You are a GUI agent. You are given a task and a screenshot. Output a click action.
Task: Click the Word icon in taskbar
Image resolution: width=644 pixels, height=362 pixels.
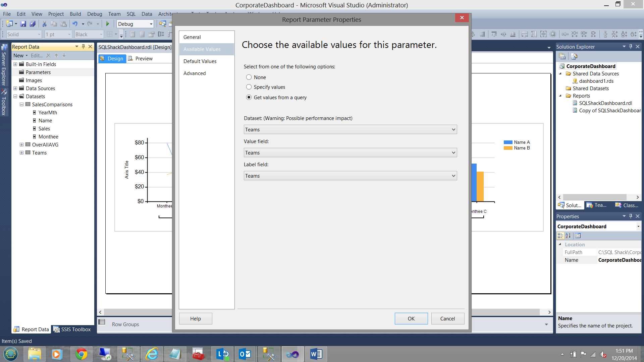tap(316, 354)
